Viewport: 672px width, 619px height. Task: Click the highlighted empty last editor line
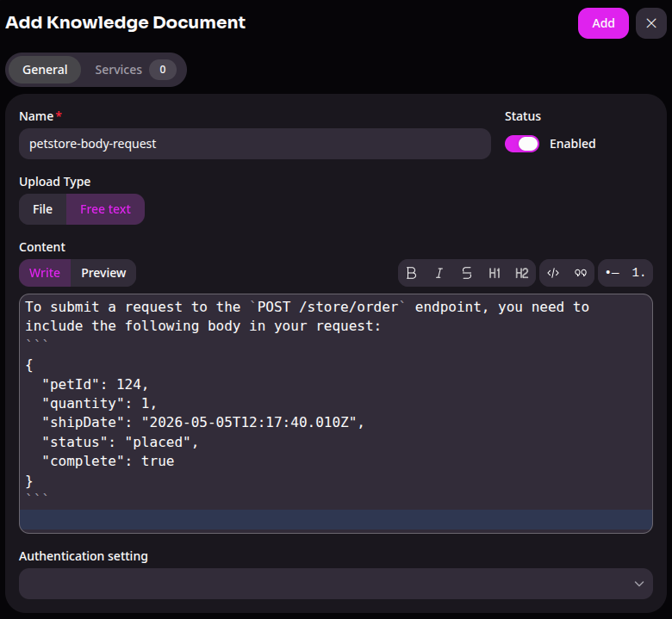336,520
